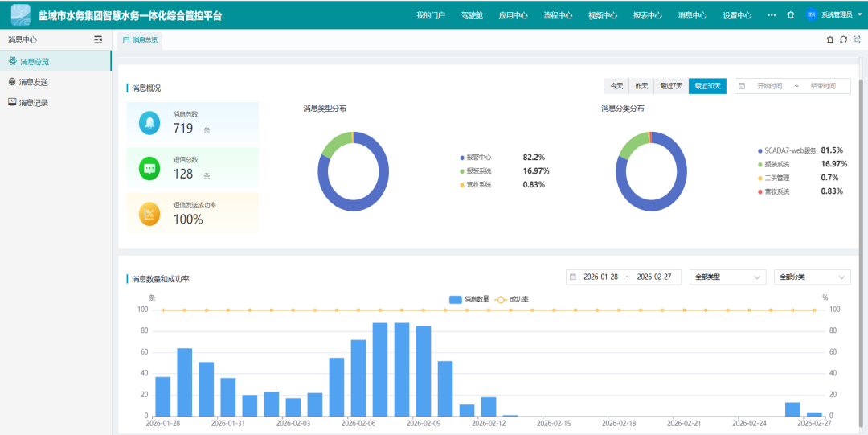The width and height of the screenshot is (868, 435).
Task: Select the 昨天 time range button
Action: [x=641, y=86]
